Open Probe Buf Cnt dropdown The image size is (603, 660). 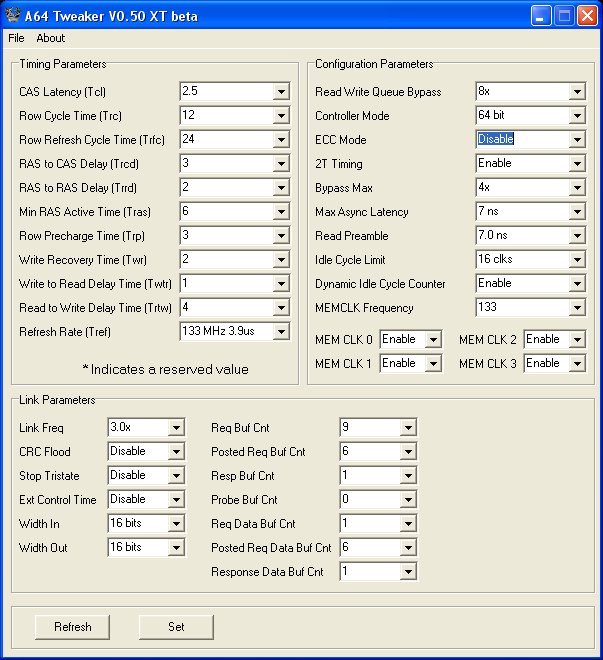pos(408,500)
